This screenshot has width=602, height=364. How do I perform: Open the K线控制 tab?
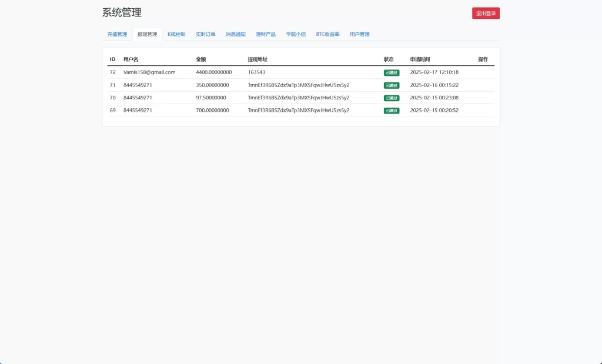pyautogui.click(x=176, y=34)
